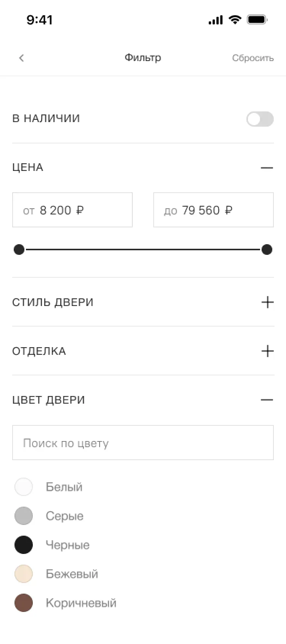Click the maximum price field

tap(214, 210)
